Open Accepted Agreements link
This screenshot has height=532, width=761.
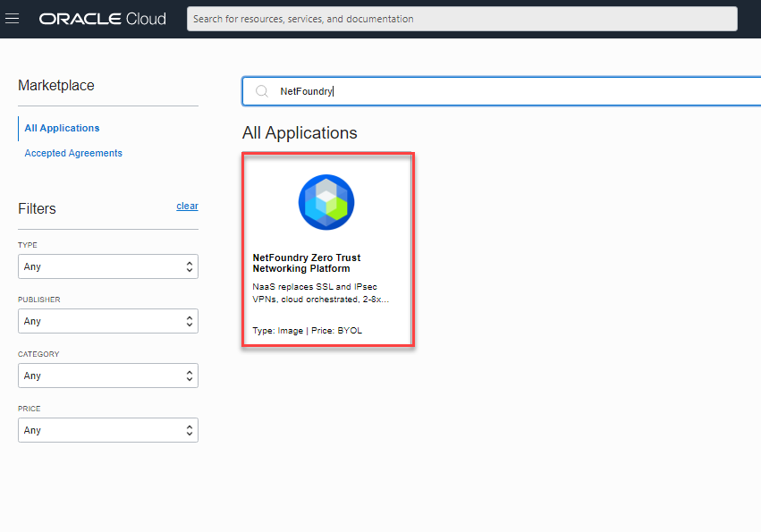73,154
